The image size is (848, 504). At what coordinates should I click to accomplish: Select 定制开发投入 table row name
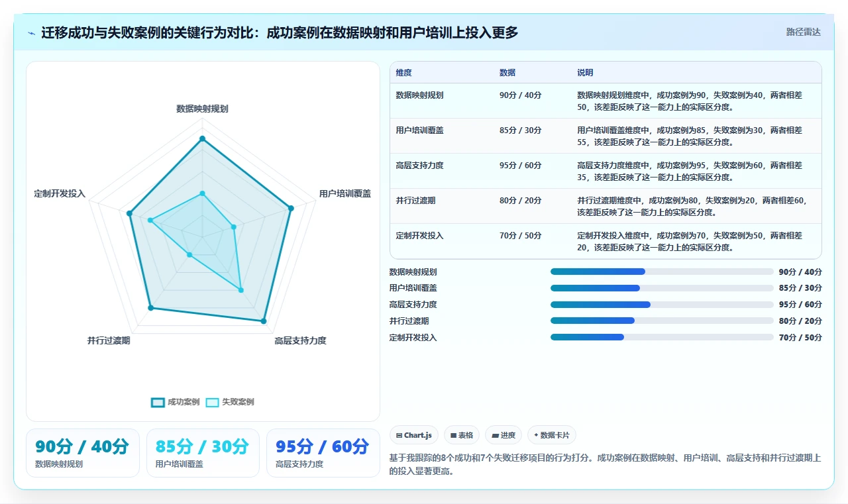(x=419, y=236)
